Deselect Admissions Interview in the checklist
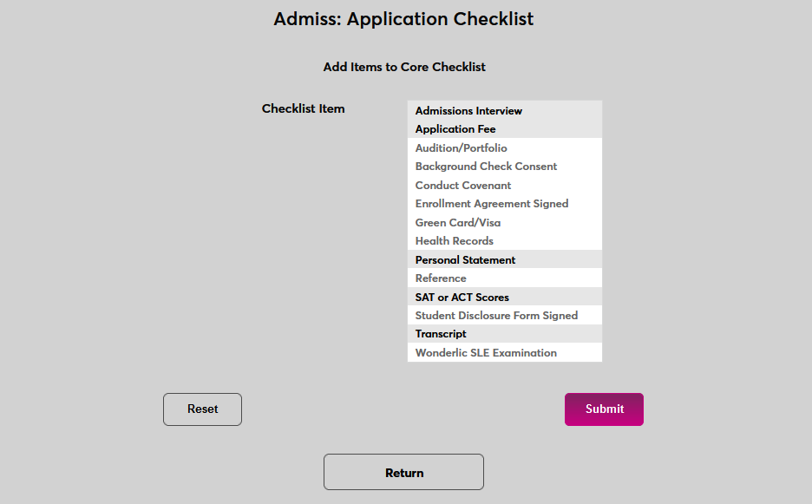The width and height of the screenshot is (812, 504). coord(468,110)
